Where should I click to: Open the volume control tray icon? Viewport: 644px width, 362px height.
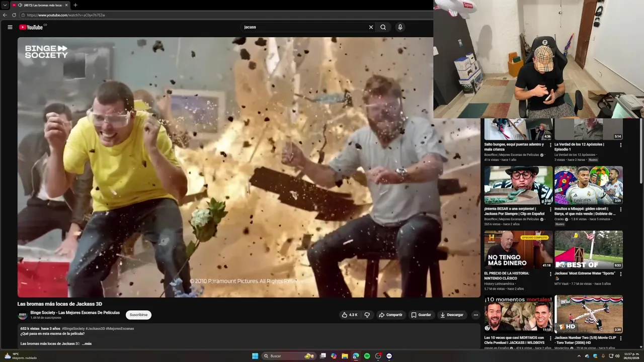point(617,356)
